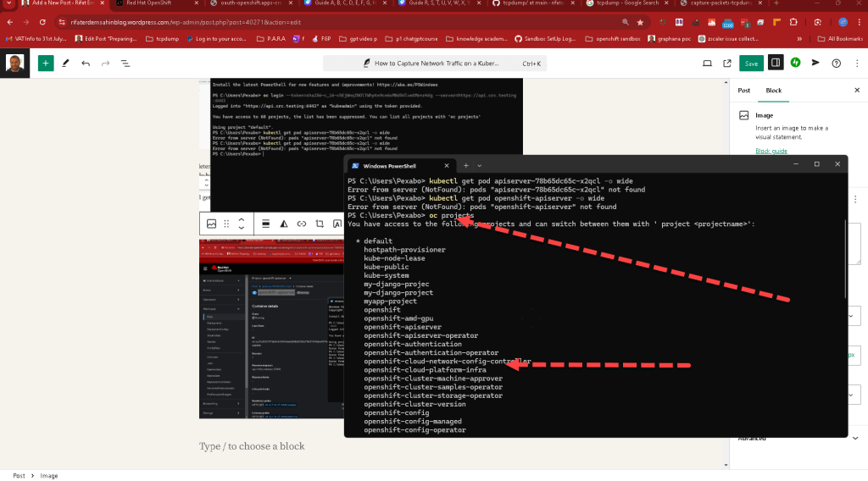Click 'openshift-config-operator' line in terminal

pyautogui.click(x=415, y=429)
